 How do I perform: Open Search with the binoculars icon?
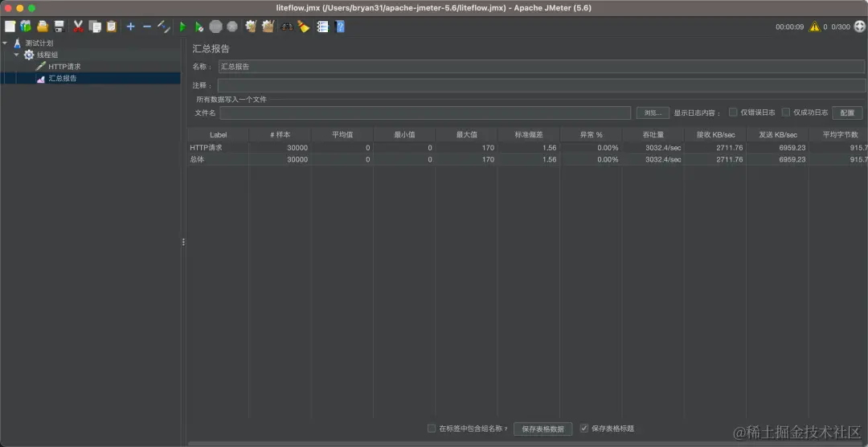[x=287, y=27]
